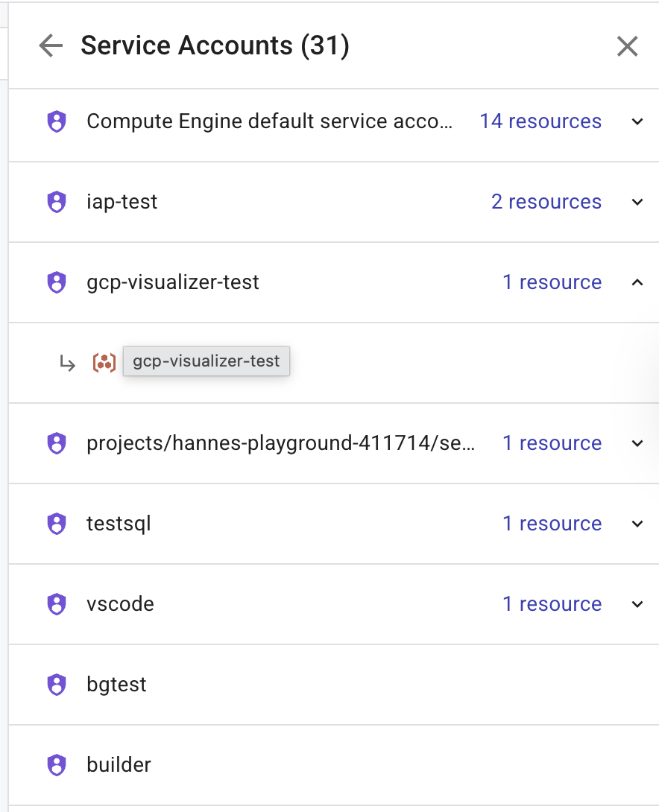Expand the iap-test service account entry
659x812 pixels.
click(637, 202)
